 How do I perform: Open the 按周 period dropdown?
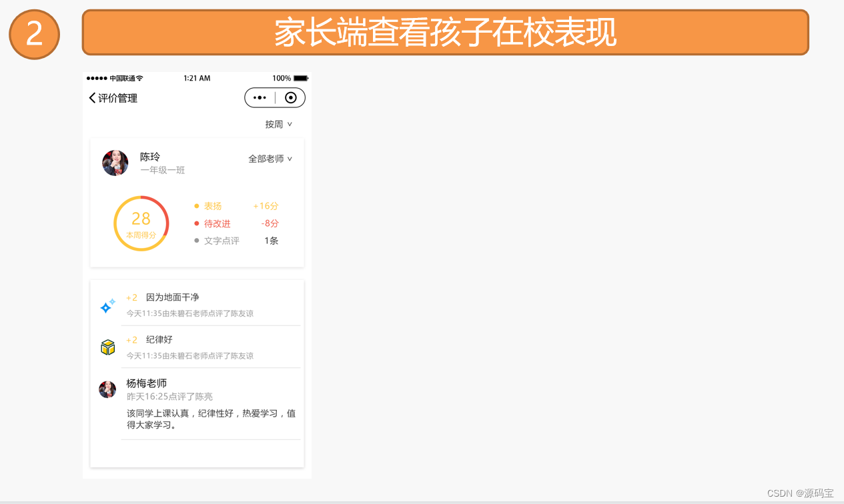click(x=278, y=125)
